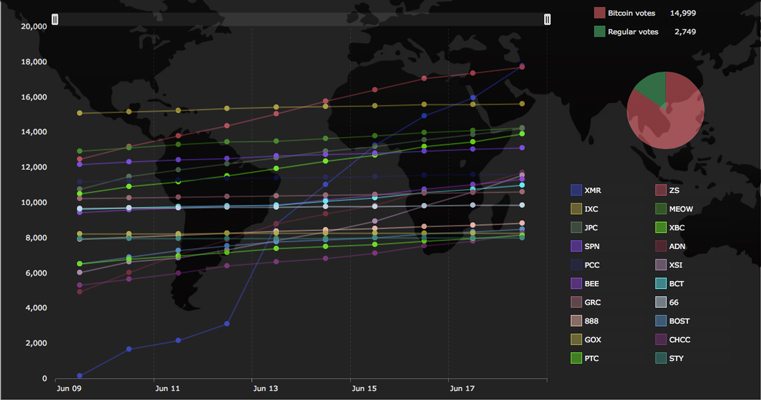Image resolution: width=761 pixels, height=400 pixels.
Task: Click the Bitcoin votes red swatch
Action: (x=599, y=13)
